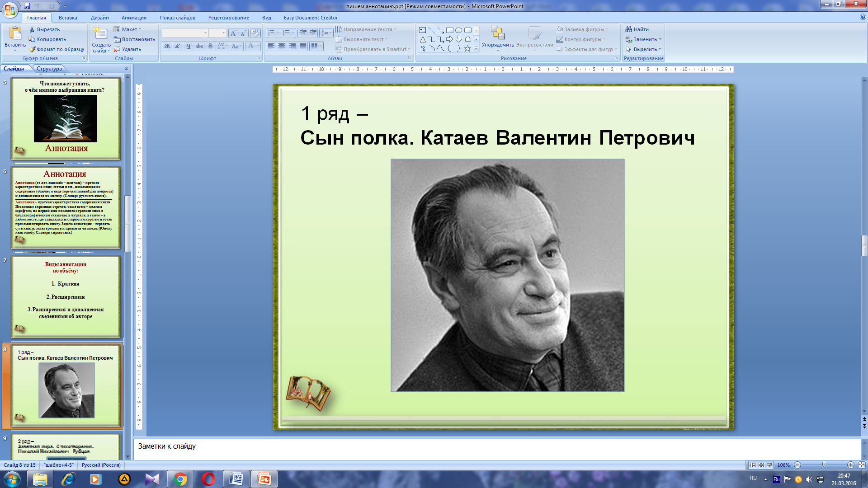Switch to Normal view in the status bar

[x=753, y=465]
